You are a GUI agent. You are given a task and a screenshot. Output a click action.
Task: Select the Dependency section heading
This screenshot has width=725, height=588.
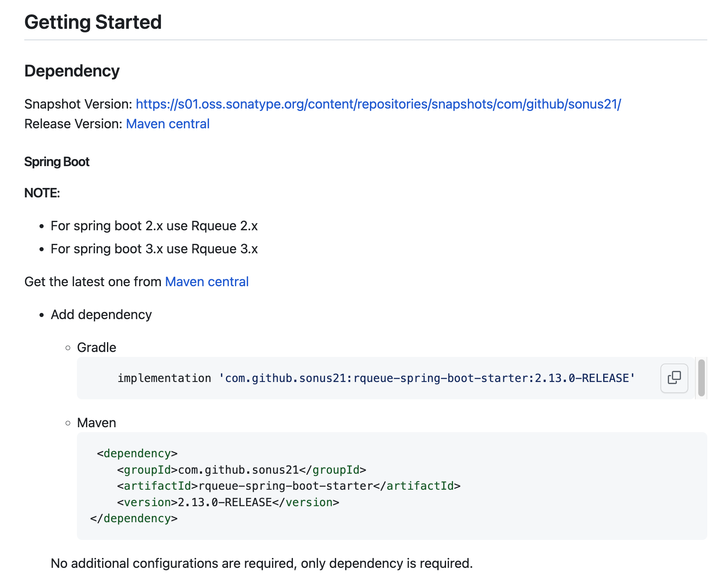72,70
